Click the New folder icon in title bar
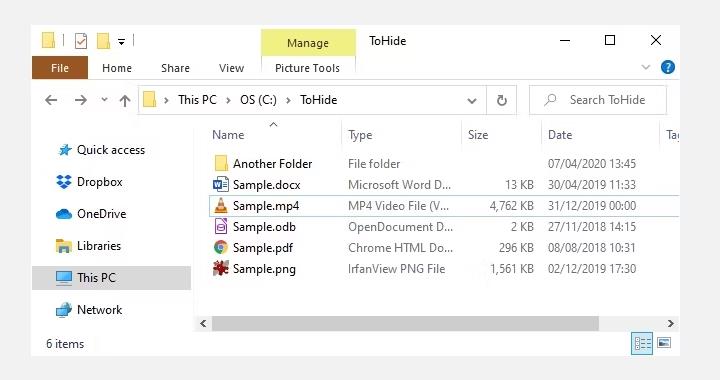Screen dimensions: 720x380 click(x=103, y=41)
